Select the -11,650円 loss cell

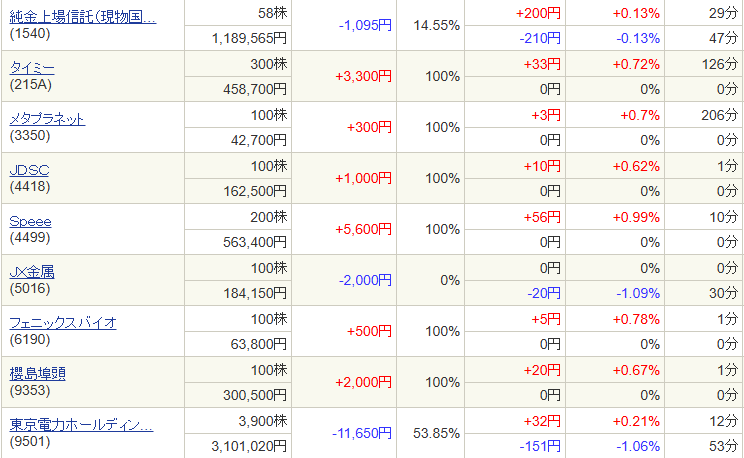click(x=361, y=433)
